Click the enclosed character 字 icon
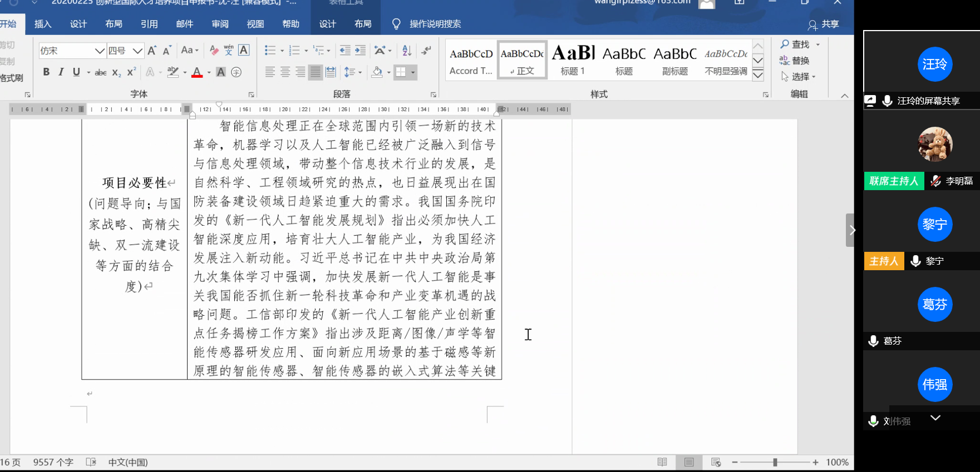Viewport: 980px width, 472px height. coord(237,72)
